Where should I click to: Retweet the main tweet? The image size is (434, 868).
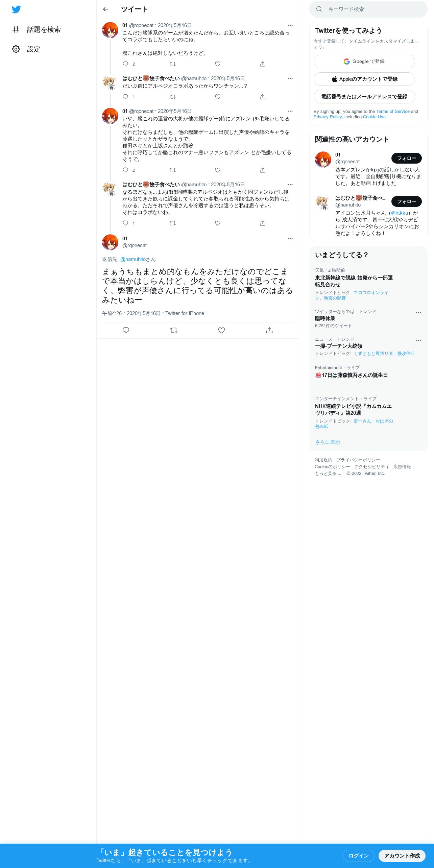(x=174, y=330)
